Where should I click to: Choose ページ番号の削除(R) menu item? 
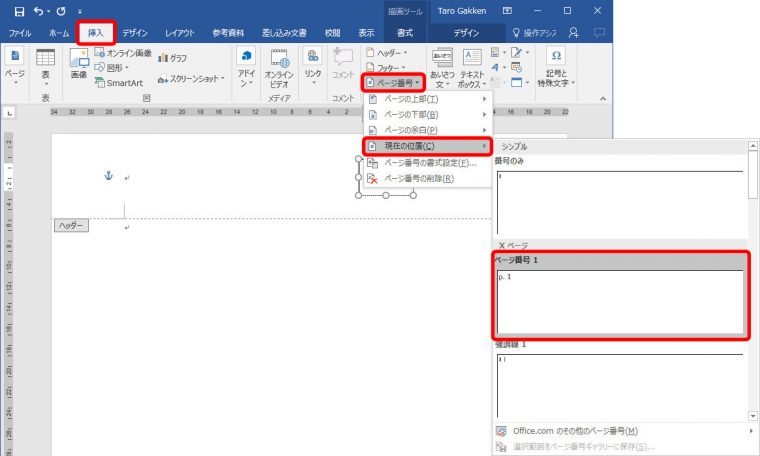pos(428,179)
